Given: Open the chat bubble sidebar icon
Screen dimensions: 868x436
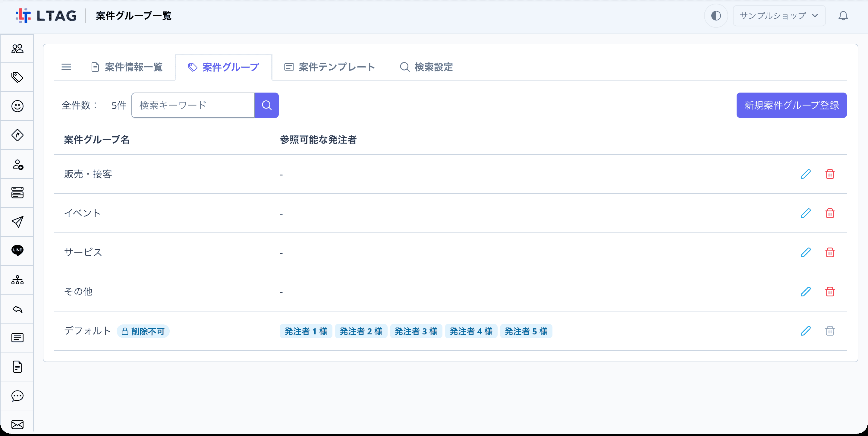Looking at the screenshot, I should [17, 396].
